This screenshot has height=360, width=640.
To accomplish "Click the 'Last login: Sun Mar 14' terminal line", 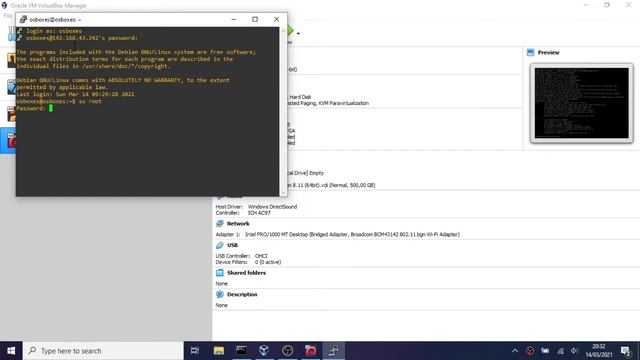I will click(x=76, y=94).
